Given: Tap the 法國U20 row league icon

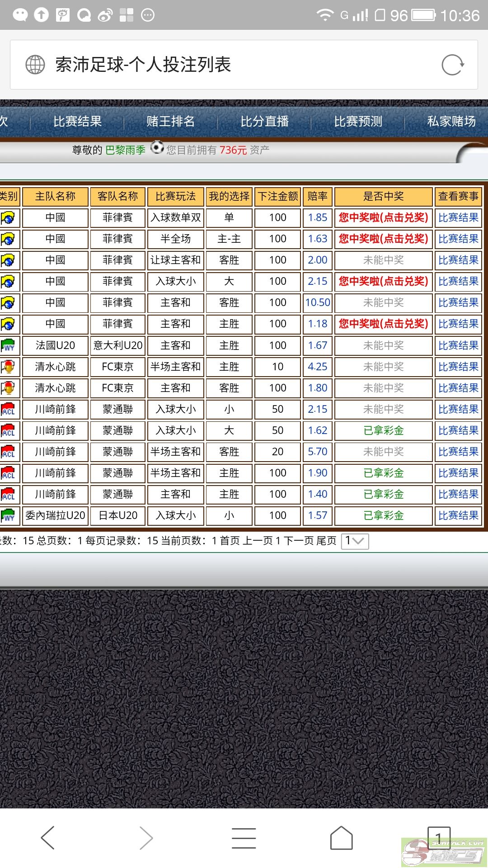Looking at the screenshot, I should coord(9,346).
